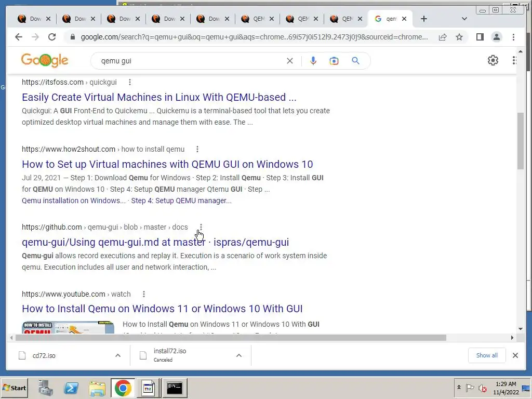Open a new browser tab

[424, 19]
